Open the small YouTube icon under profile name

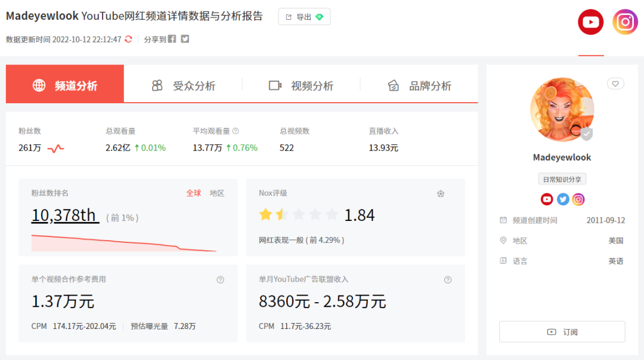pyautogui.click(x=547, y=199)
